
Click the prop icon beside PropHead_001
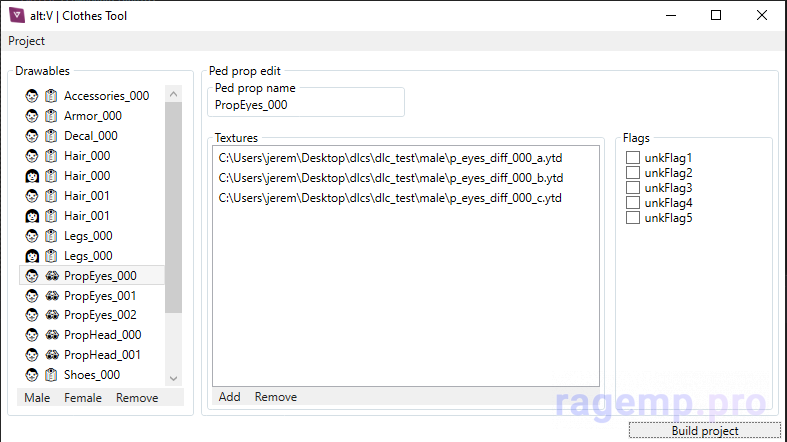click(52, 355)
